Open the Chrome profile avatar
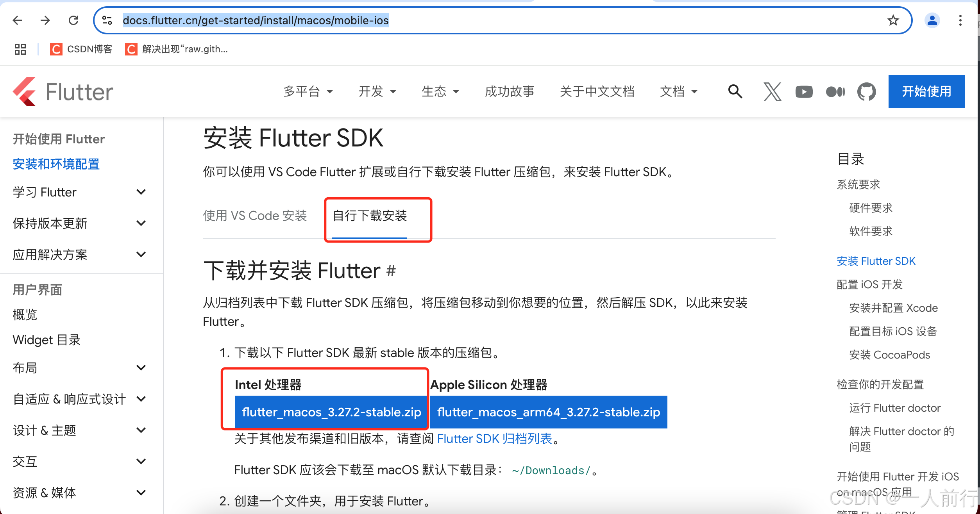 coord(932,20)
